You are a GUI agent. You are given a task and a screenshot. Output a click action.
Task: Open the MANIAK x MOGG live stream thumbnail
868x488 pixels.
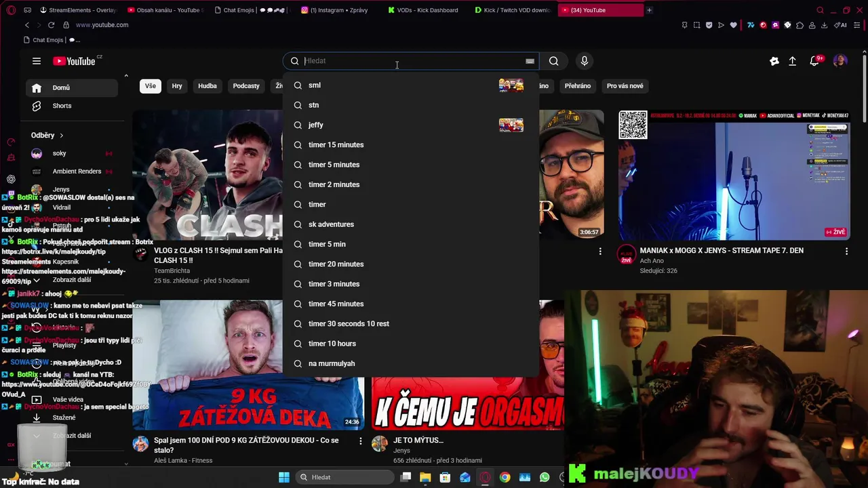click(x=734, y=175)
